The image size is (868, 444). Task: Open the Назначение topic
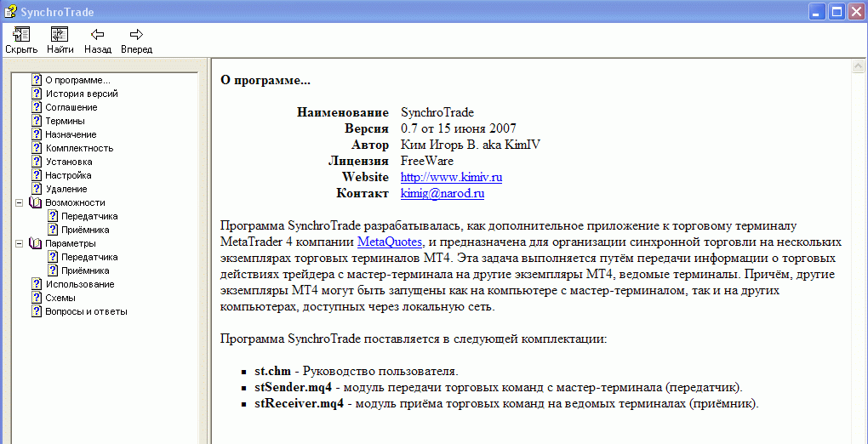click(x=71, y=134)
